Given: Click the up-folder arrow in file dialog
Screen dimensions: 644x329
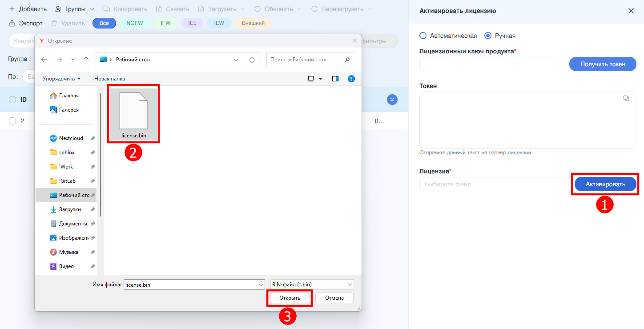Looking at the screenshot, I should tap(86, 60).
